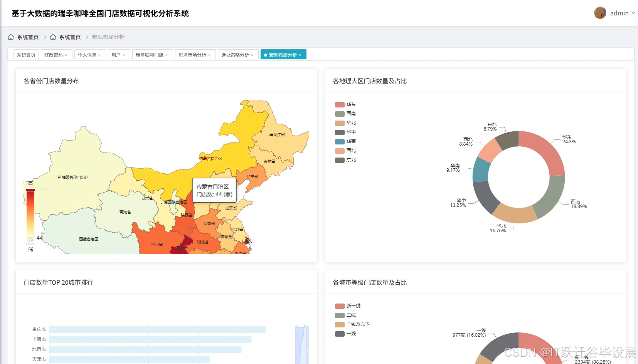
Task: Toggle the 华中 legend item
Action: 345,132
